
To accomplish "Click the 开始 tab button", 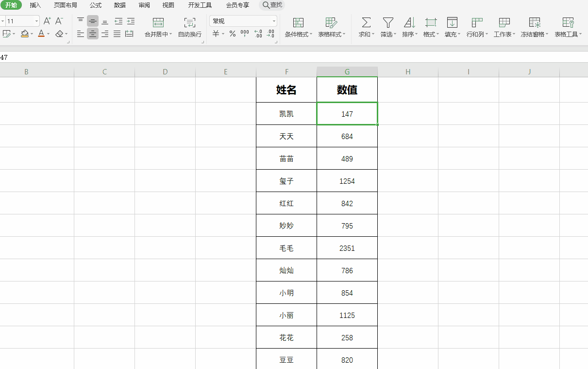I will click(11, 5).
